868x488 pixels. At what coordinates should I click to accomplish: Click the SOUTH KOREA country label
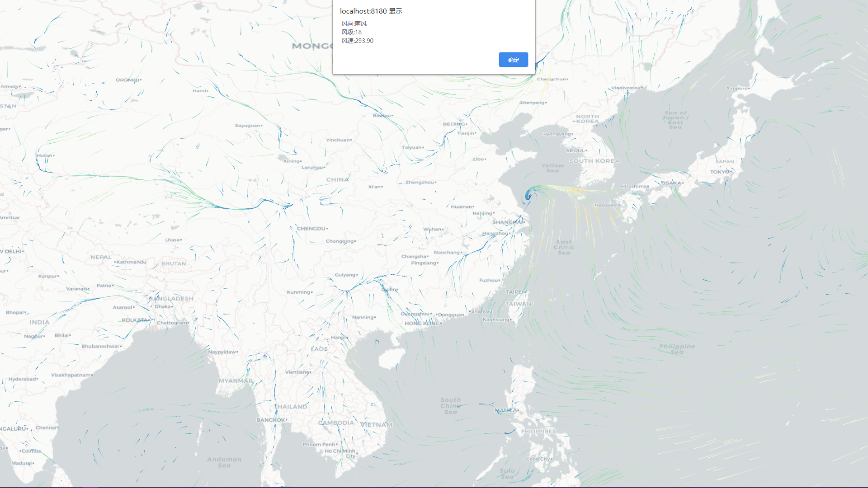click(594, 161)
